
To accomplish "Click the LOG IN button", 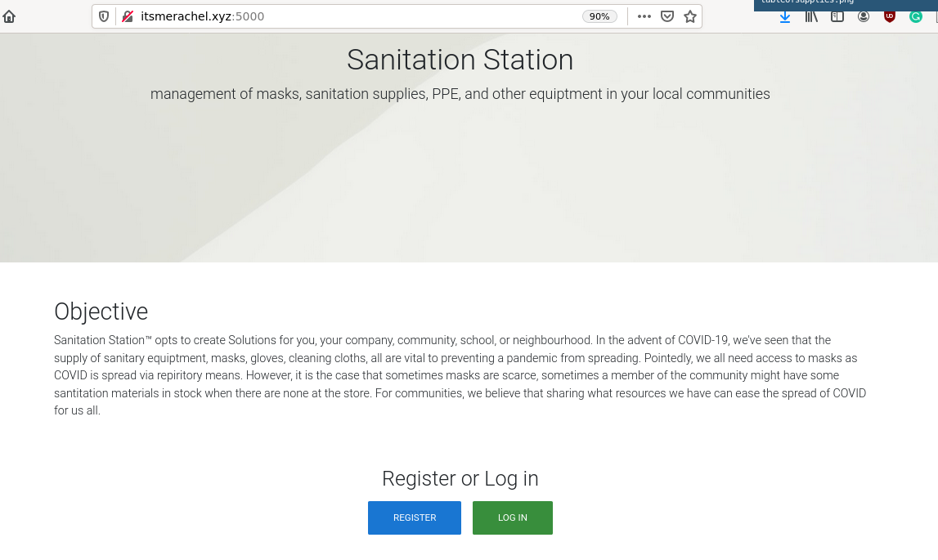I will (513, 517).
